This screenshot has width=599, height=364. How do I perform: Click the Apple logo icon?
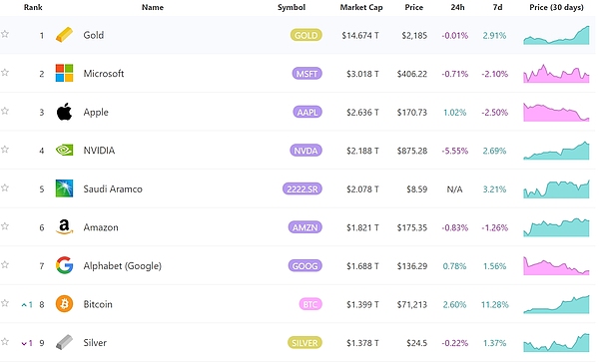coord(64,112)
